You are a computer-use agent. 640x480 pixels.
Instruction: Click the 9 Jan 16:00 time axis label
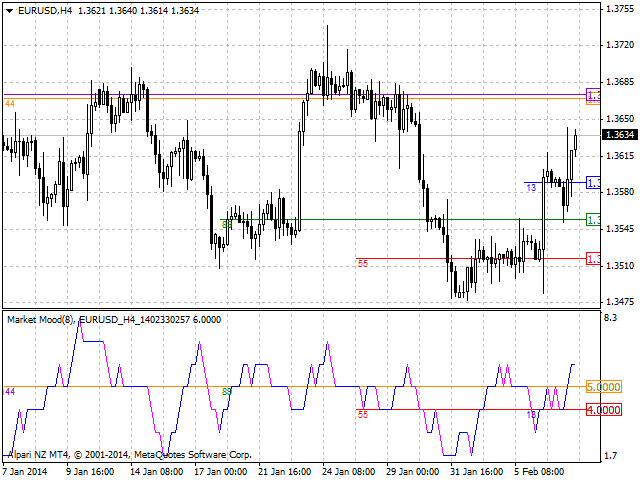point(90,472)
